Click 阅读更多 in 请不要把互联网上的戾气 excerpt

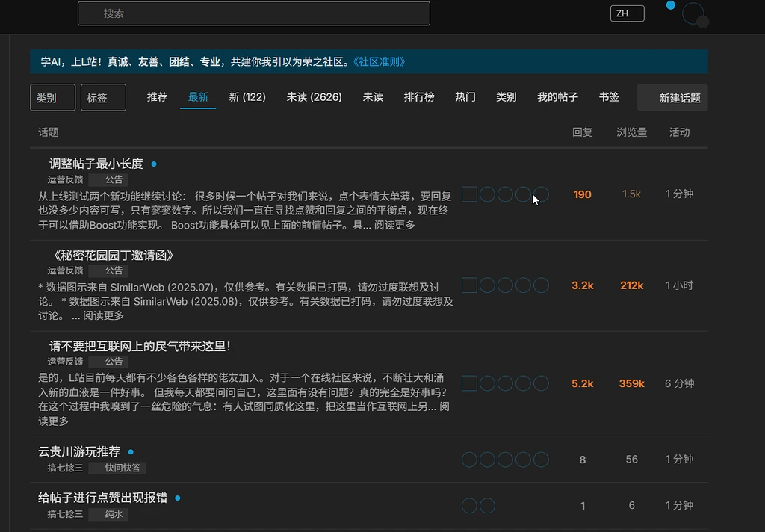[x=244, y=414]
